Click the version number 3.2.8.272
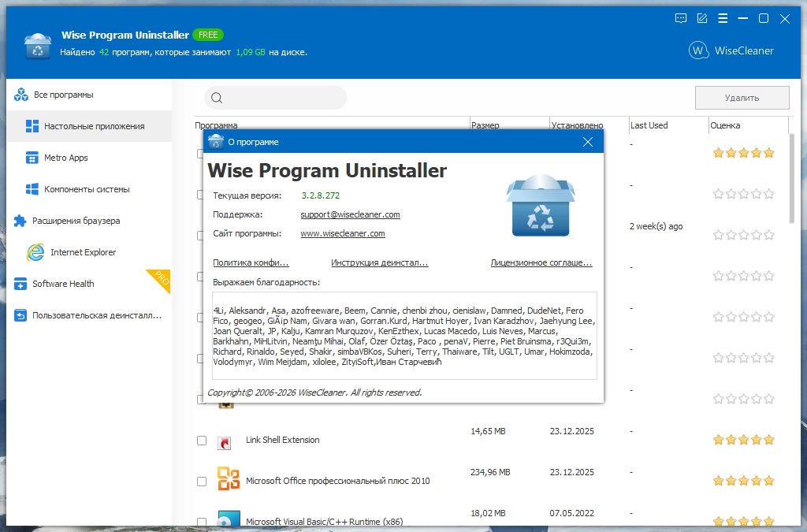This screenshot has height=532, width=807. [321, 195]
